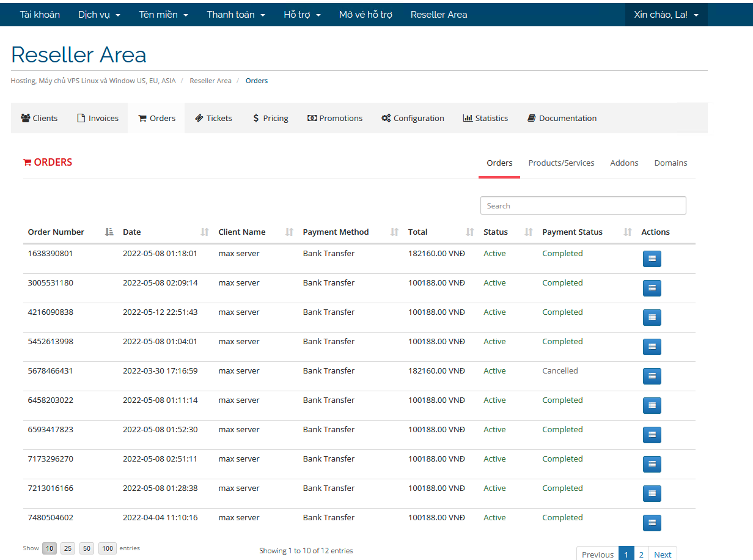View order 7480504602 using its action icon
The height and width of the screenshot is (560, 753).
[652, 523]
